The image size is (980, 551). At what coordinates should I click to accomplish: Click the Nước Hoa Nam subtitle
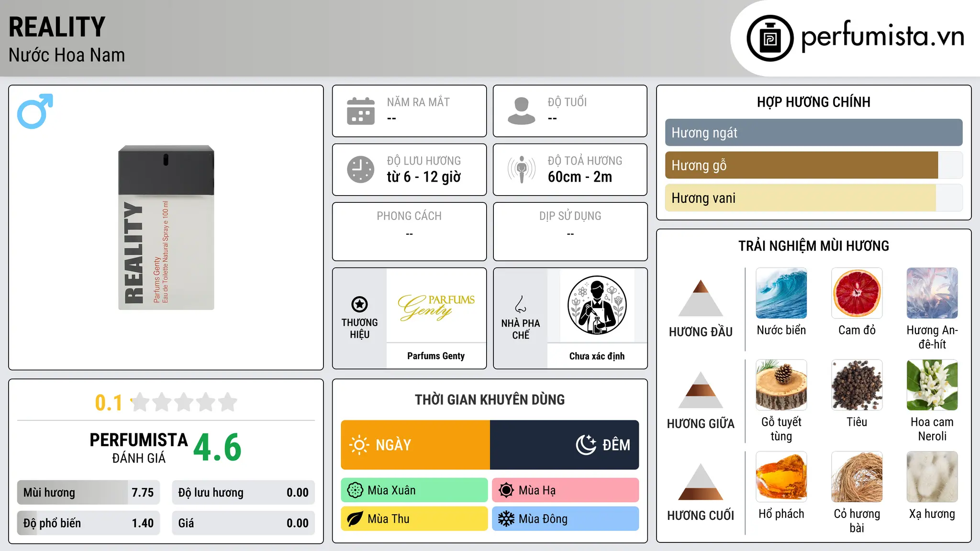pyautogui.click(x=67, y=55)
